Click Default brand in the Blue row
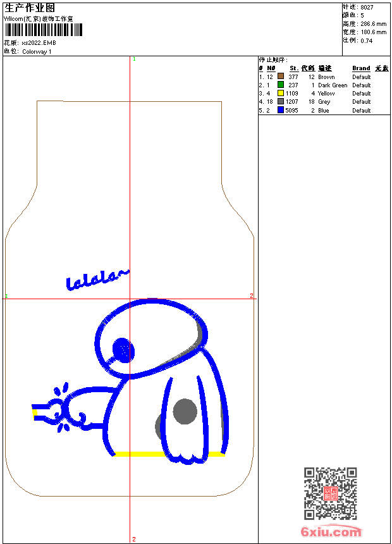 (362, 111)
